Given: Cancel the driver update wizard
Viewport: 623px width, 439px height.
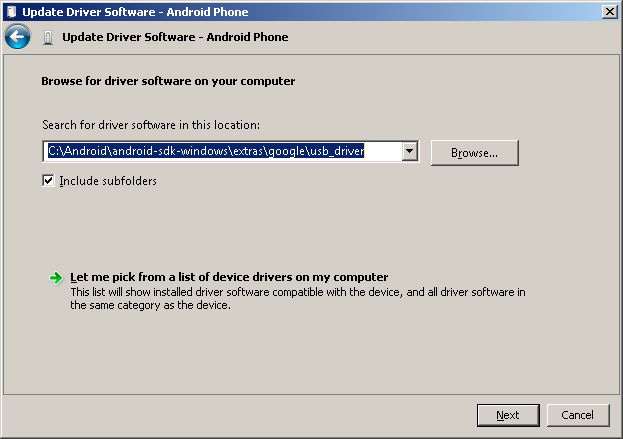Looking at the screenshot, I should [577, 414].
